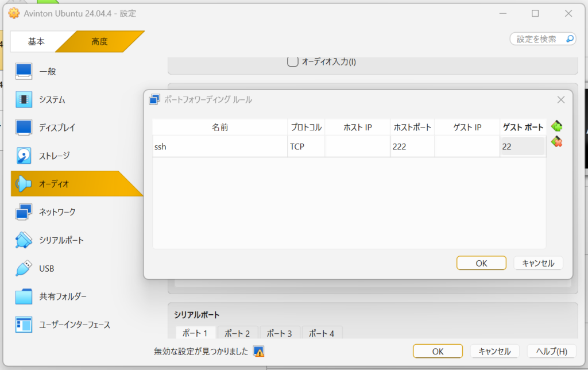Minimize the settings window
The image size is (588, 370).
[x=503, y=14]
